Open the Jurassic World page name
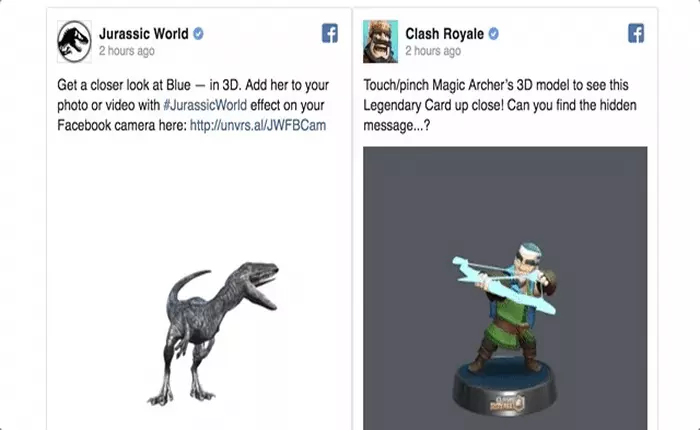 point(144,33)
